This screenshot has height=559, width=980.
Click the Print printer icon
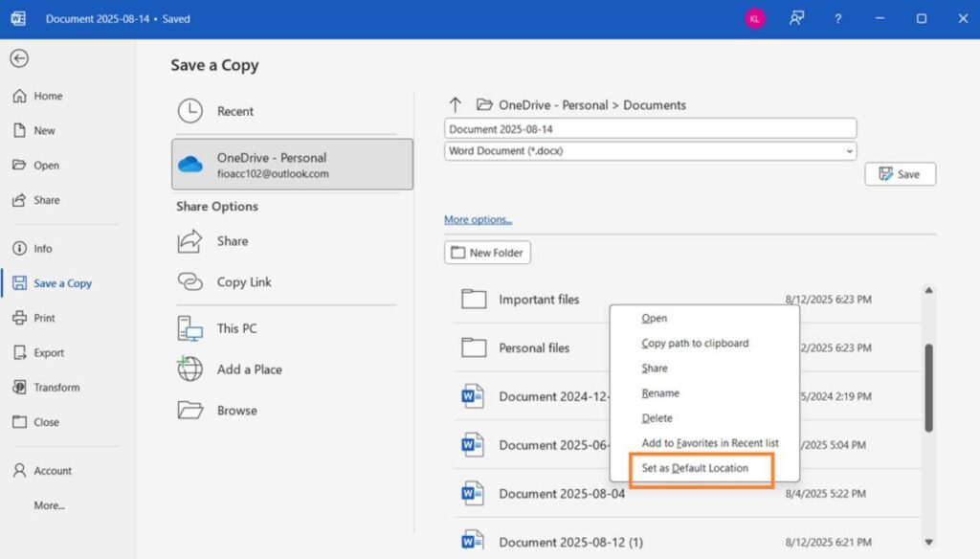click(x=19, y=318)
